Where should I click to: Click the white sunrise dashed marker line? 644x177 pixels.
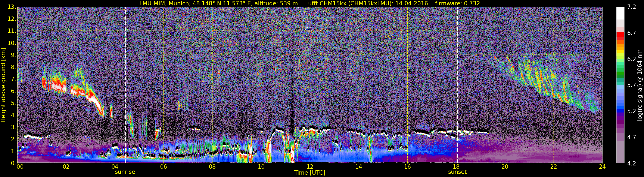pyautogui.click(x=125, y=85)
